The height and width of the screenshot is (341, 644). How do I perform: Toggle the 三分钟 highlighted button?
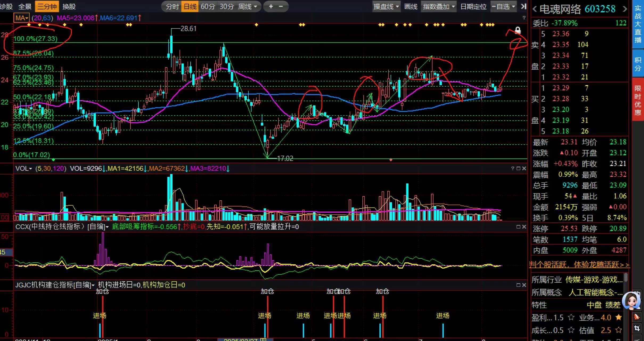[x=47, y=6]
